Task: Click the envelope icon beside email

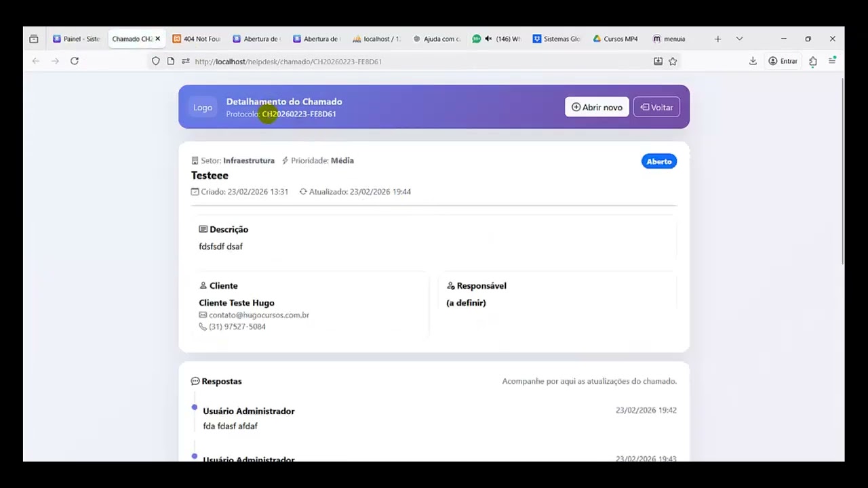Action: pyautogui.click(x=203, y=315)
